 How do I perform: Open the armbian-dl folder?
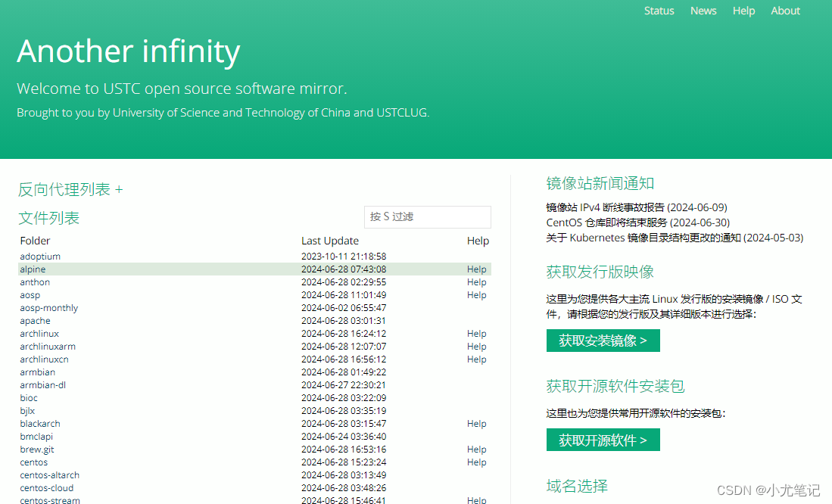coord(42,385)
